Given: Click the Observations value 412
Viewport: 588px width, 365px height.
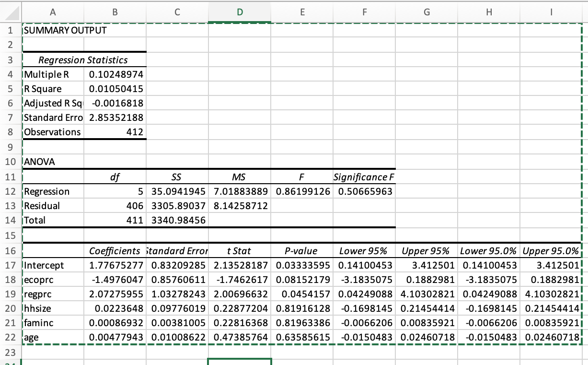Looking at the screenshot, I should point(115,132).
